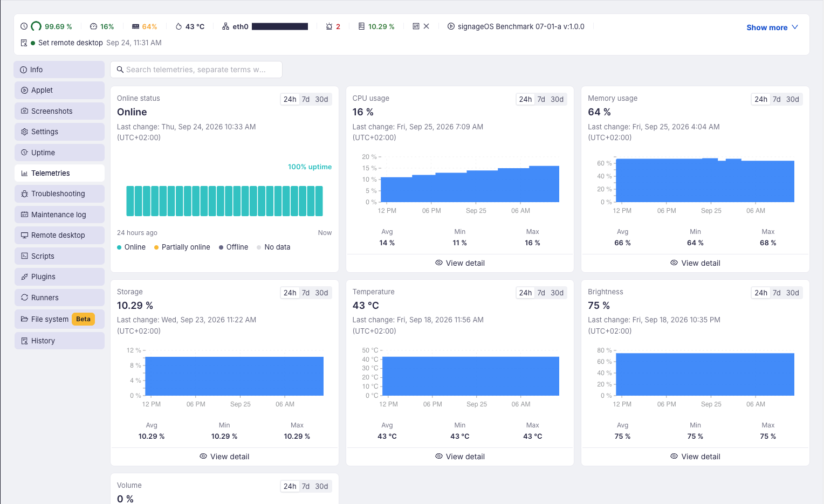Image resolution: width=824 pixels, height=504 pixels.
Task: View detail of Brightness
Action: [x=695, y=457]
